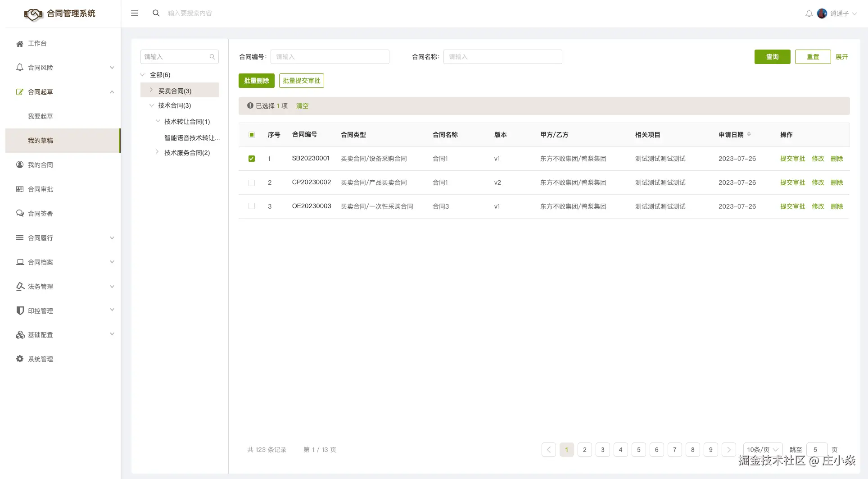The image size is (868, 479).
Task: Go to next page with right arrow
Action: (x=729, y=450)
